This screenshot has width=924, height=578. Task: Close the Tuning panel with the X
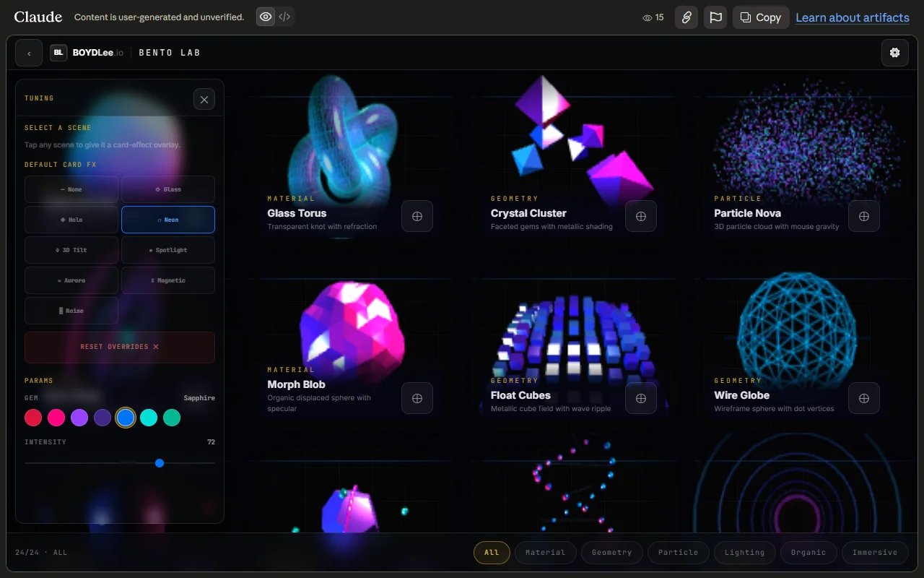[204, 99]
